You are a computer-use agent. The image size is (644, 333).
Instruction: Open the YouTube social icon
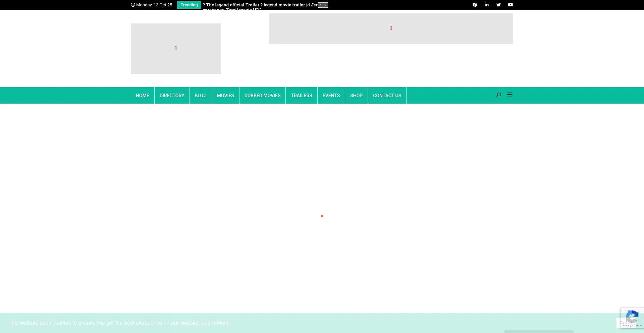510,5
